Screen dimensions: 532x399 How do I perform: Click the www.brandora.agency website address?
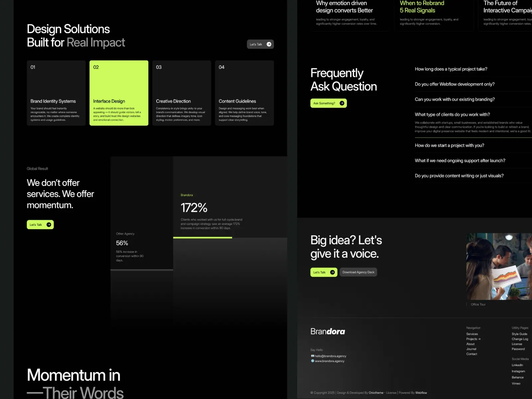pyautogui.click(x=330, y=361)
